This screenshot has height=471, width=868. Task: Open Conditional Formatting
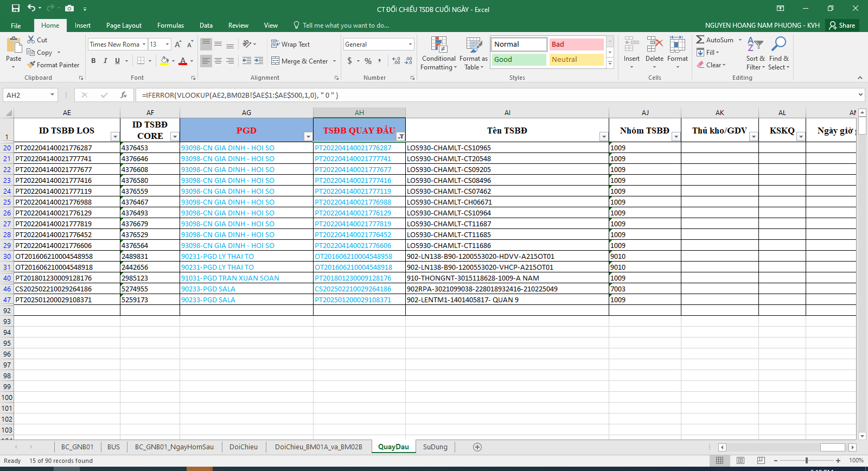439,53
